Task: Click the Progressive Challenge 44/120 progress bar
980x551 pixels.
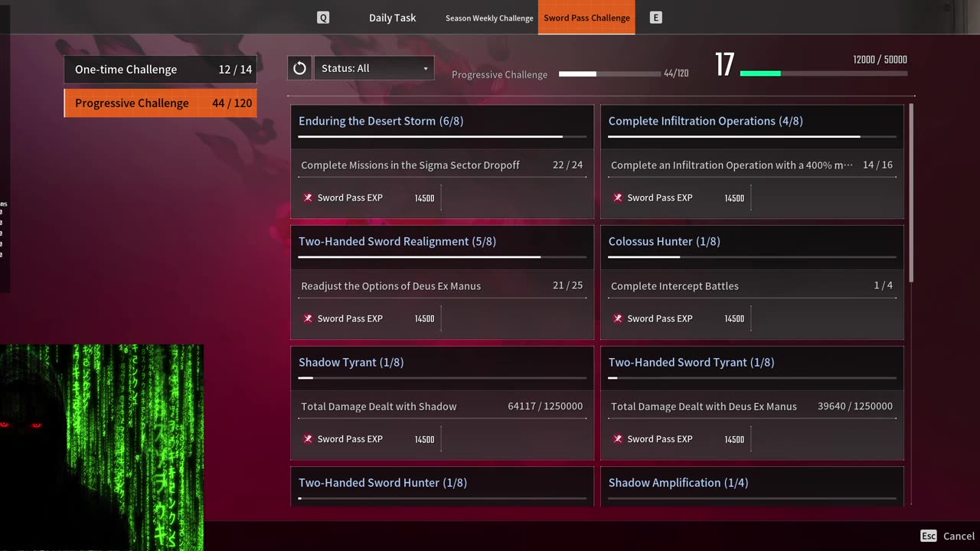Action: point(609,74)
